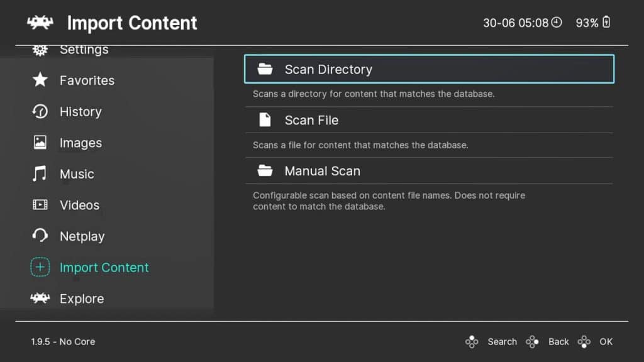Click the '1.9.5 - No Core' status text
The height and width of the screenshot is (362, 644).
point(63,341)
